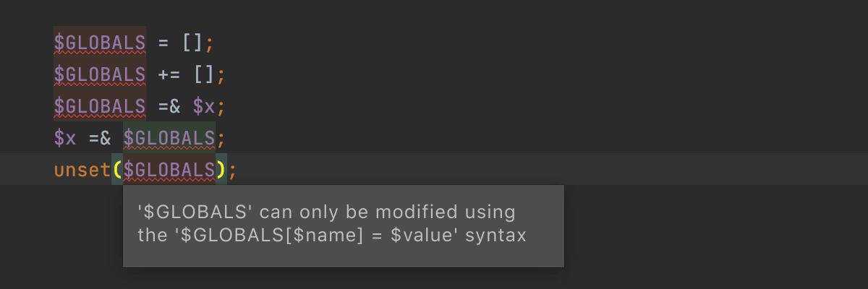This screenshot has height=289, width=868.
Task: Click the green-highlighted $GLOBALS on line four
Action: tap(169, 138)
